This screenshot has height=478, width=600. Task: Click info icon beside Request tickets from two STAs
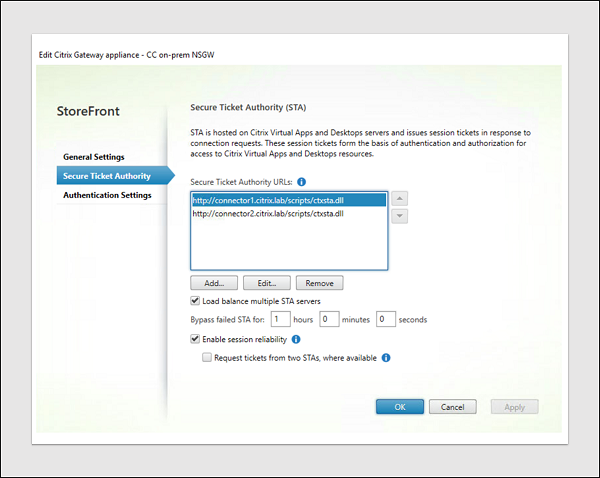386,358
